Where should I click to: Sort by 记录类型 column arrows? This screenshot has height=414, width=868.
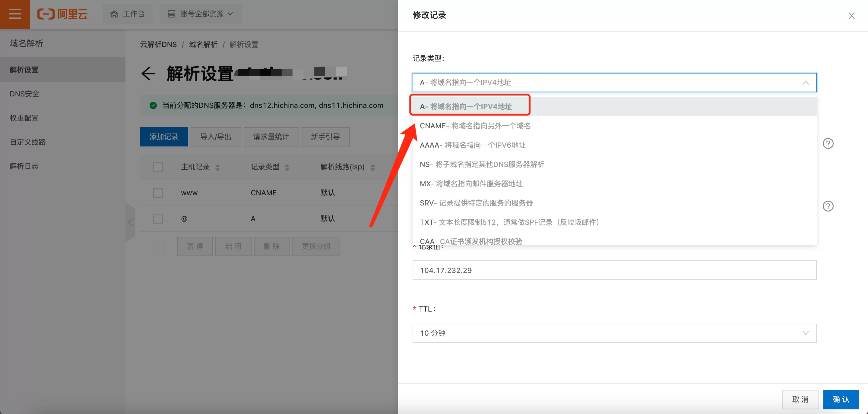(x=287, y=167)
